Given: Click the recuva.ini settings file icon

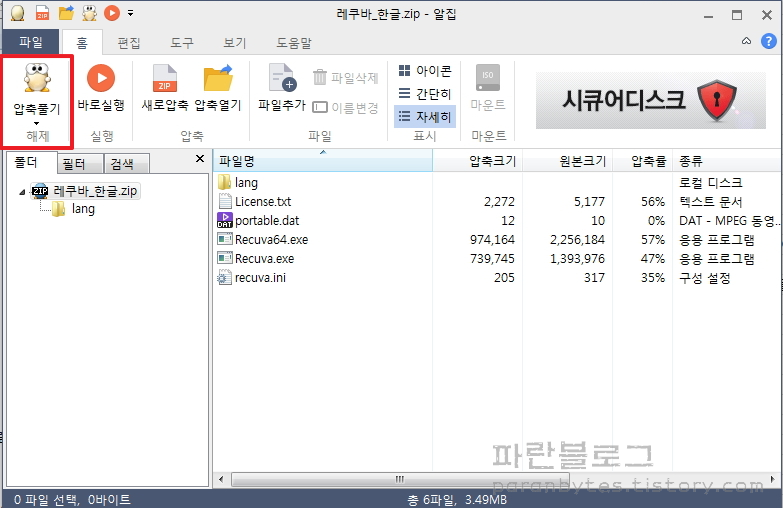Looking at the screenshot, I should click(225, 277).
